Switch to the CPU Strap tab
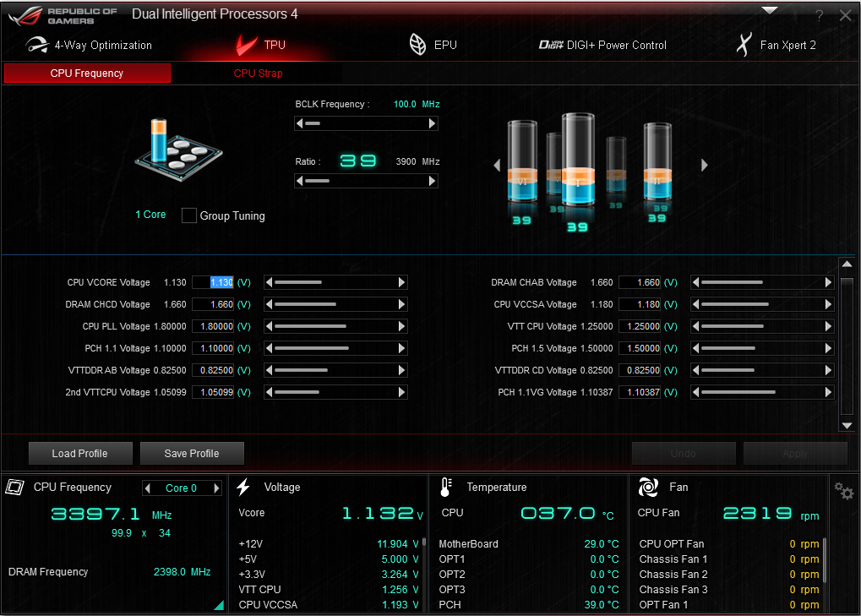Image resolution: width=861 pixels, height=616 pixels. 258,74
